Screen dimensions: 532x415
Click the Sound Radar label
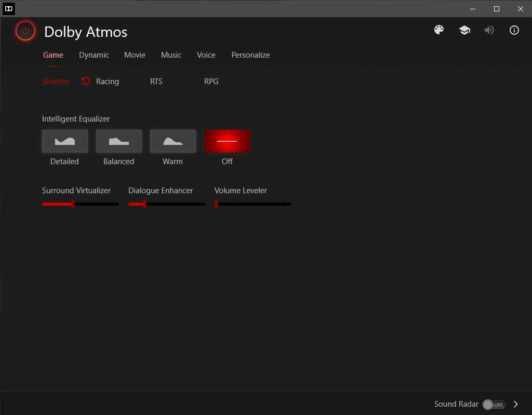(x=456, y=404)
